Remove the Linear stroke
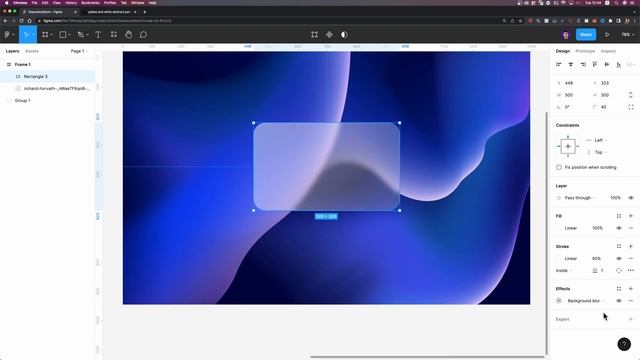Image resolution: width=640 pixels, height=360 pixels. pyautogui.click(x=631, y=258)
